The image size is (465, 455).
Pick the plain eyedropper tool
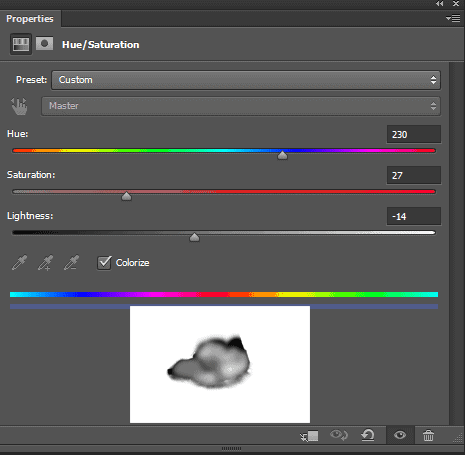19,263
